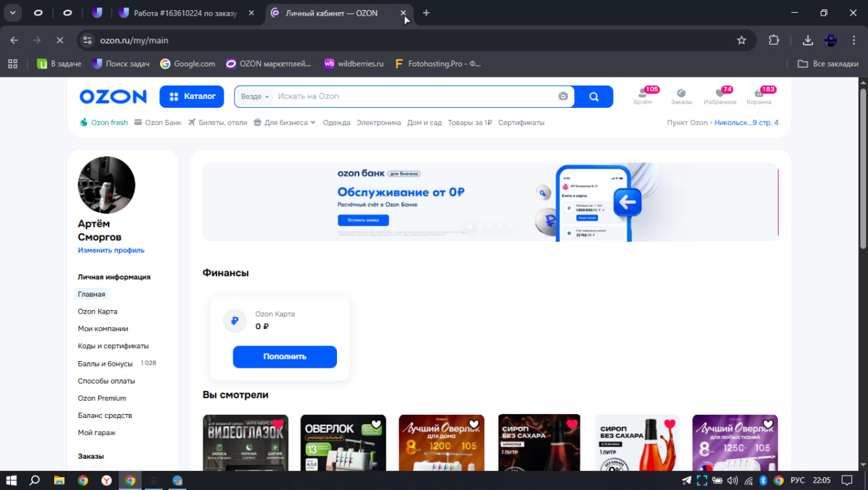The height and width of the screenshot is (490, 868).
Task: Open the wildberries.ru bookmark
Action: click(354, 64)
